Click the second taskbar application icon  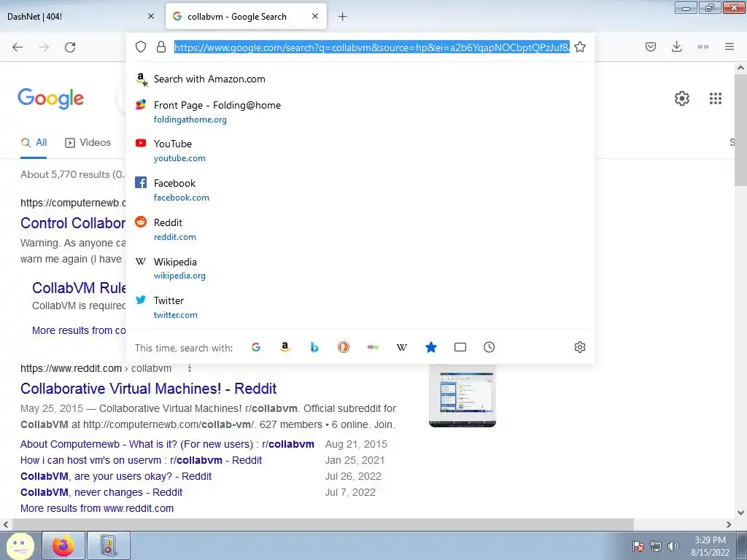coord(109,545)
